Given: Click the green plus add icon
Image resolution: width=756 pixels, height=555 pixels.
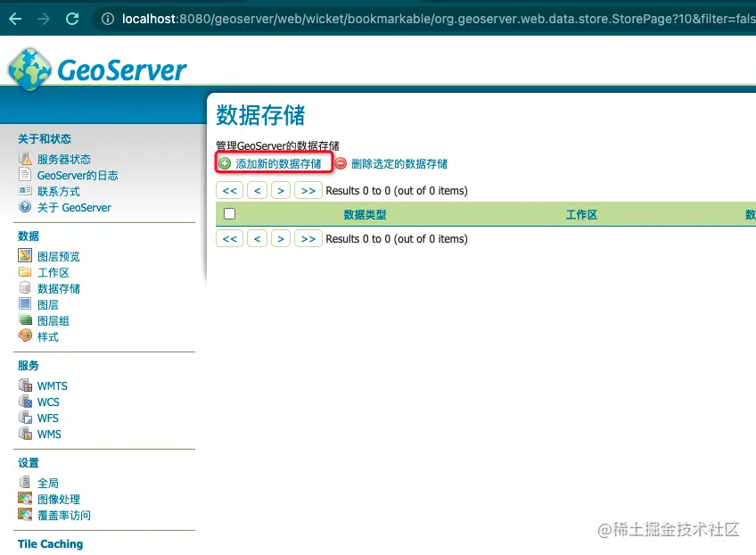Looking at the screenshot, I should click(x=225, y=163).
